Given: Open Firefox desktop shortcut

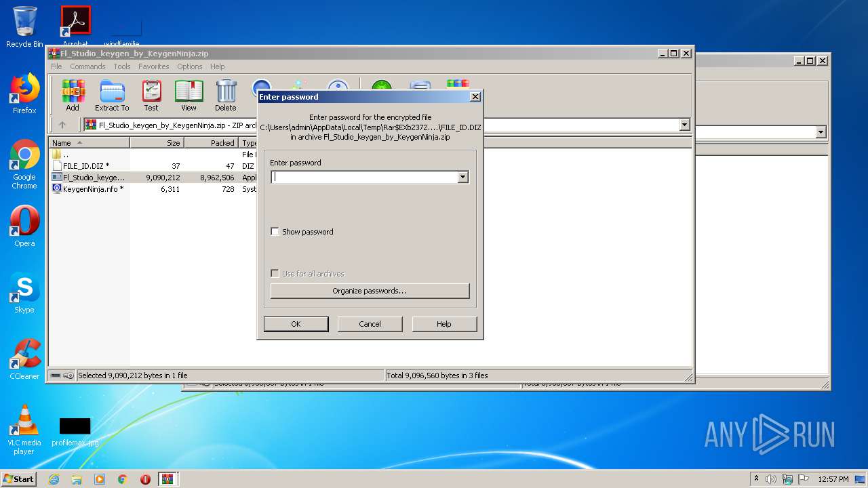Looking at the screenshot, I should 24,94.
